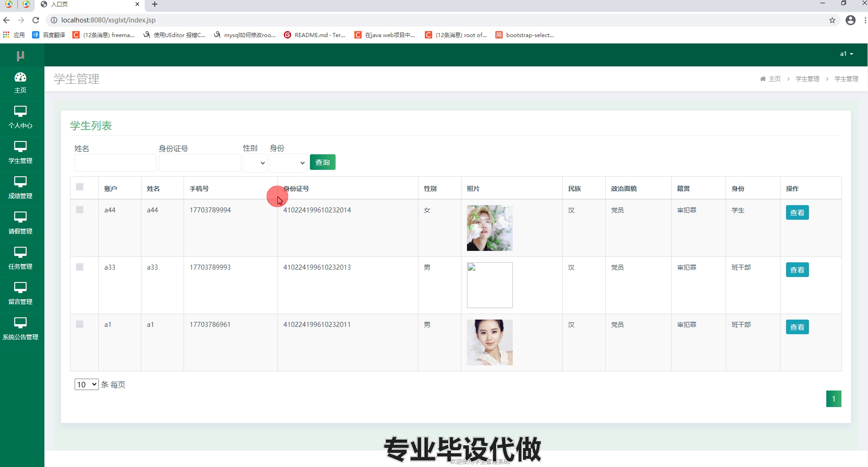Click the 民族 column header
Image resolution: width=868 pixels, height=467 pixels.
575,189
